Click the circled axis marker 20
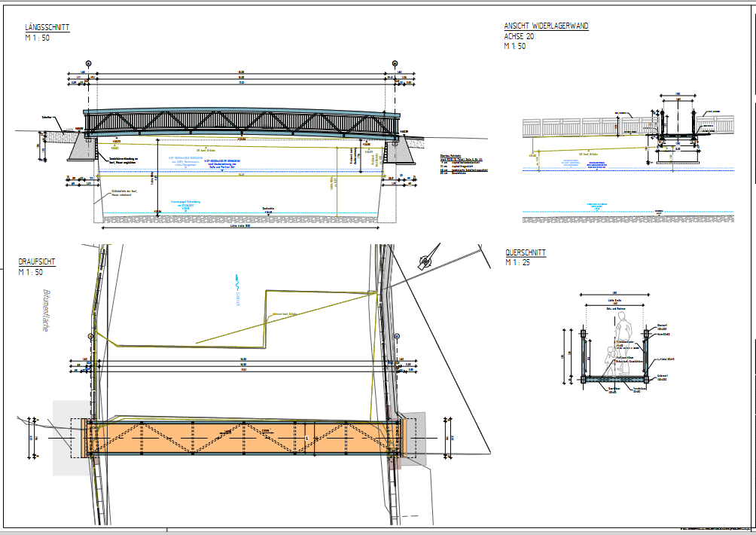This screenshot has height=535, width=756. (x=395, y=63)
